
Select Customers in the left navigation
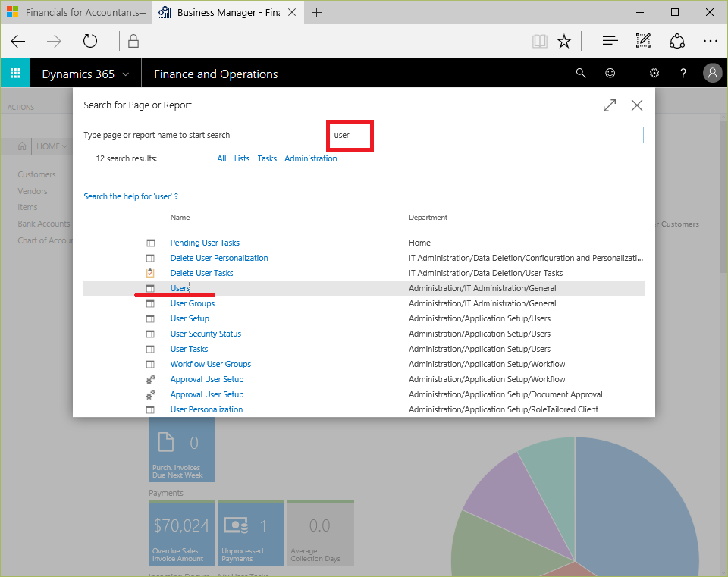(x=36, y=174)
